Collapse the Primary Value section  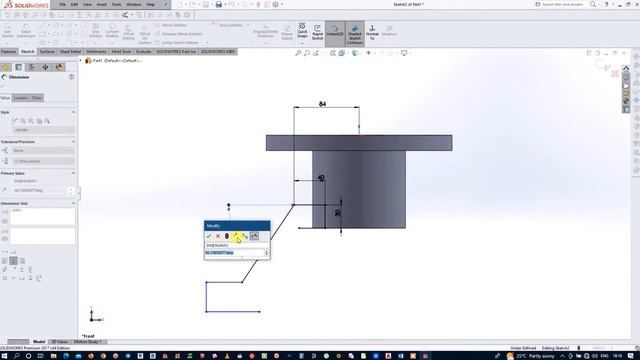pos(73,173)
